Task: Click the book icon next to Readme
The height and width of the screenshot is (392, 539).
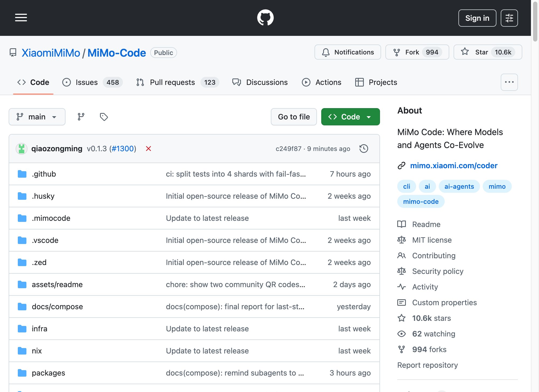Action: 402,224
